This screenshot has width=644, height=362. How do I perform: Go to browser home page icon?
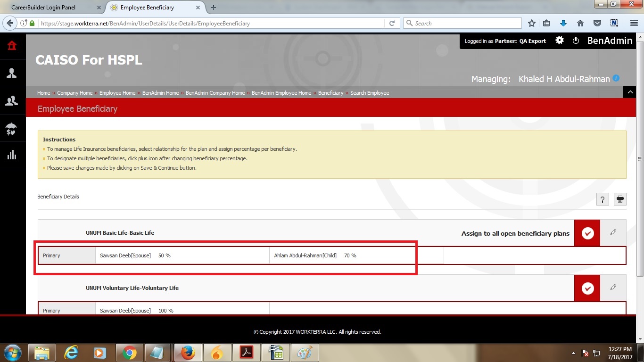coord(580,23)
